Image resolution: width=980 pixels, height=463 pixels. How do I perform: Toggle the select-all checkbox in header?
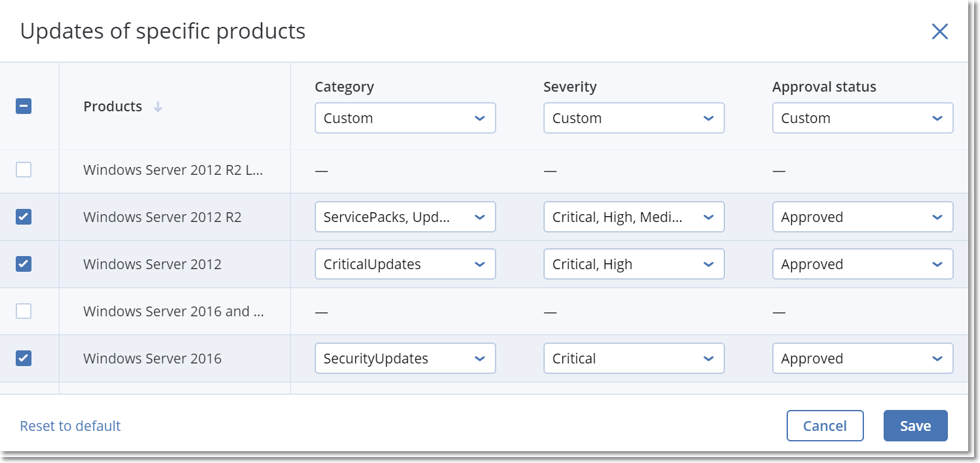pos(24,106)
